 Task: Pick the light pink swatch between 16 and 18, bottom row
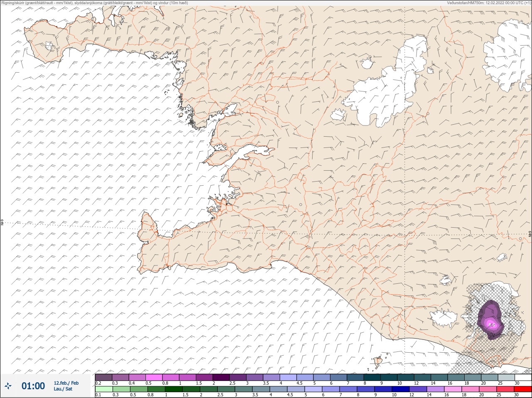pyautogui.click(x=453, y=389)
